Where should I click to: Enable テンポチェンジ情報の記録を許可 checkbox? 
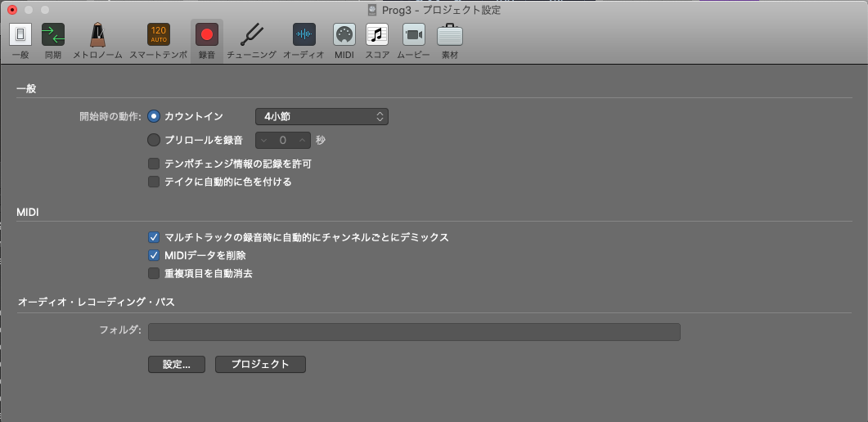(154, 164)
